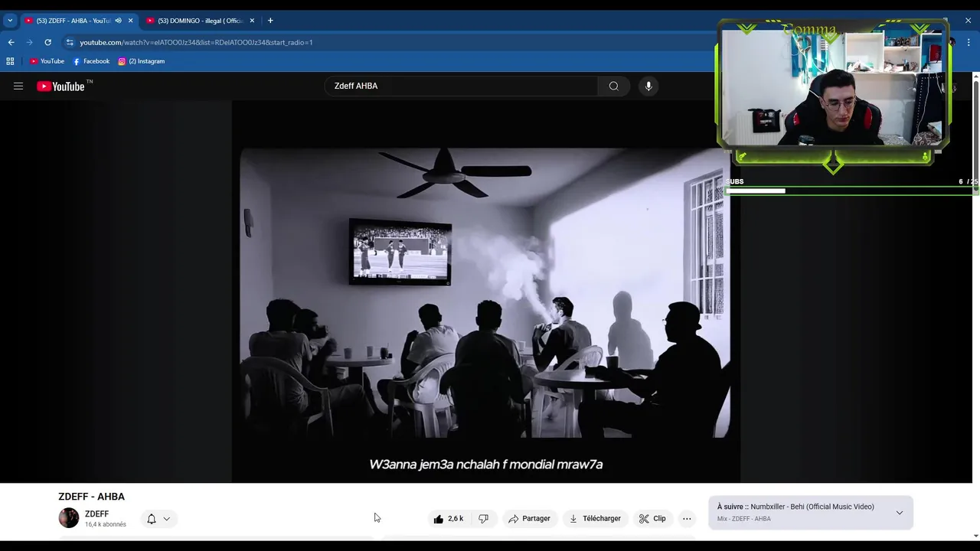This screenshot has height=551, width=980.
Task: Toggle the notification bell for ZDEFF
Action: (158, 519)
